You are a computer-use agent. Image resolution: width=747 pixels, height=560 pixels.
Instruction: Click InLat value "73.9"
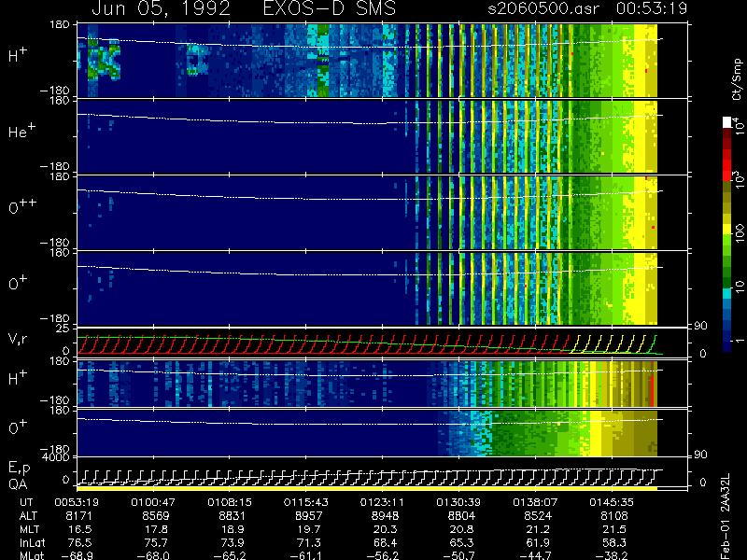233,542
